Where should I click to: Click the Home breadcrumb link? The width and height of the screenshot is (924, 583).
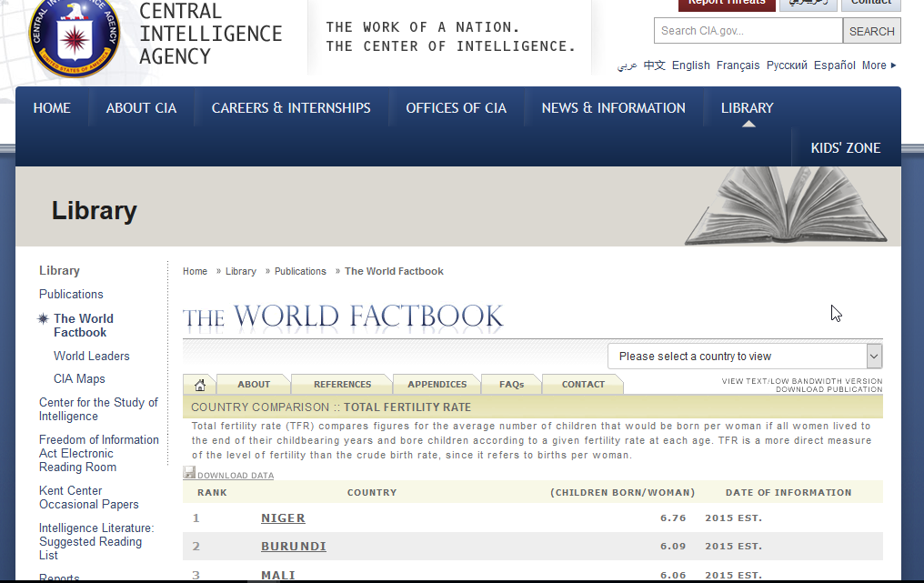tap(195, 271)
